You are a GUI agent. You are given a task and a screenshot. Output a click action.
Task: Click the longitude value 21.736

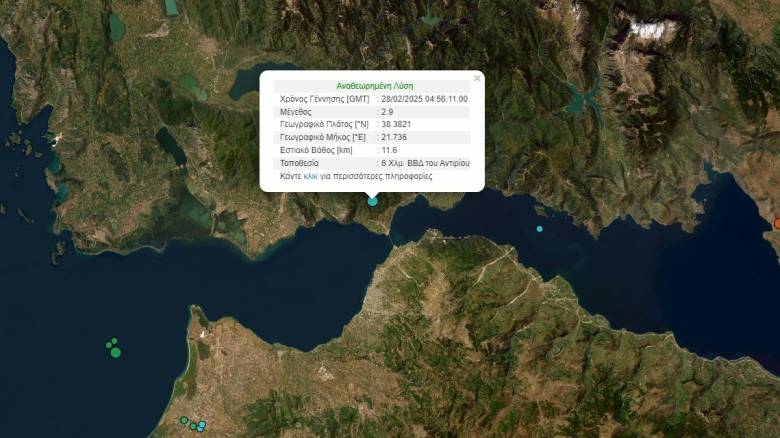click(x=394, y=137)
